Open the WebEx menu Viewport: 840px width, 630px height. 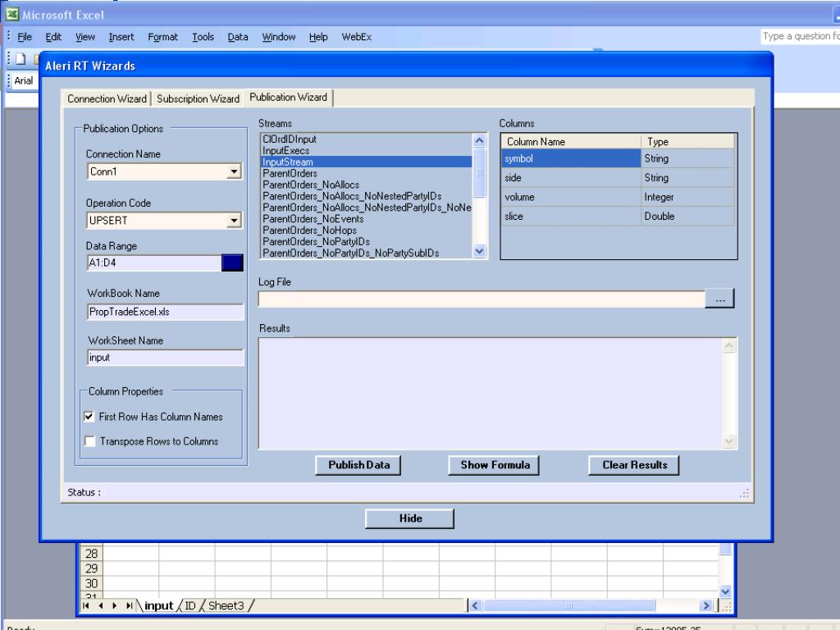pos(357,37)
